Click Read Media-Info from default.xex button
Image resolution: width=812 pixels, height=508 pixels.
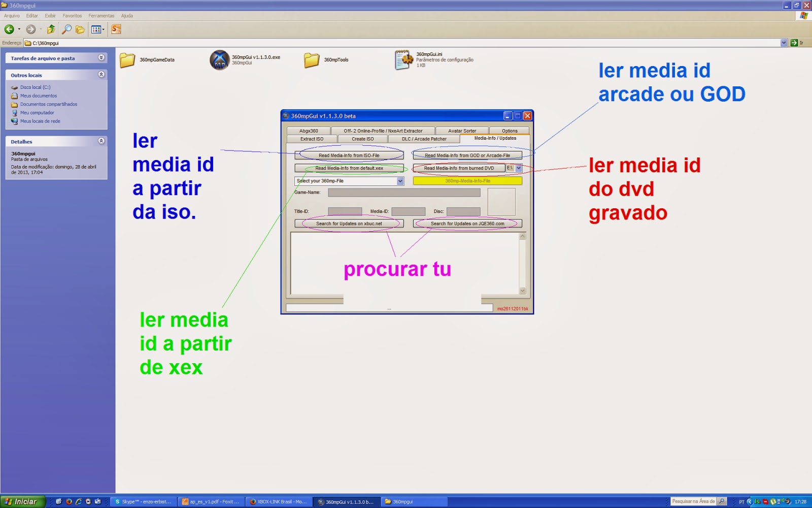tap(349, 168)
